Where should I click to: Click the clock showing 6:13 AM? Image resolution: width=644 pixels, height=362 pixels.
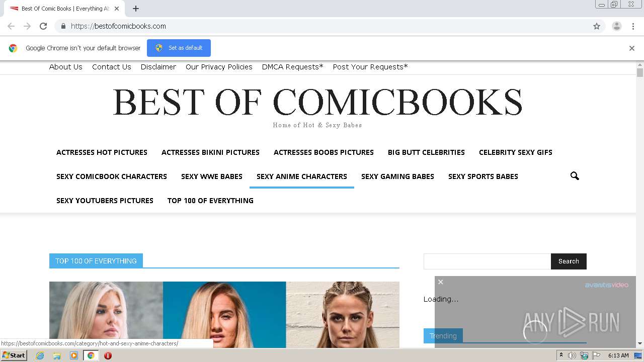click(x=618, y=355)
